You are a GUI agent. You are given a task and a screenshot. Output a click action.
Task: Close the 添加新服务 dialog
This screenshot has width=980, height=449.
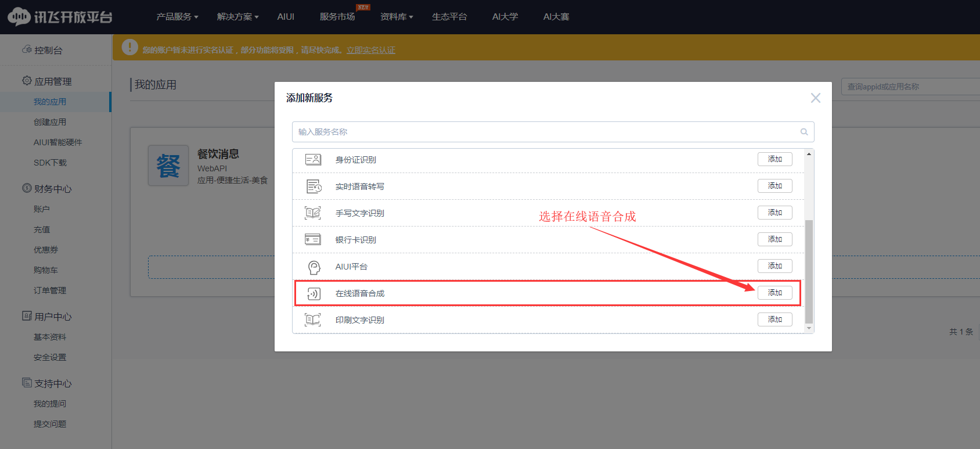(x=815, y=98)
